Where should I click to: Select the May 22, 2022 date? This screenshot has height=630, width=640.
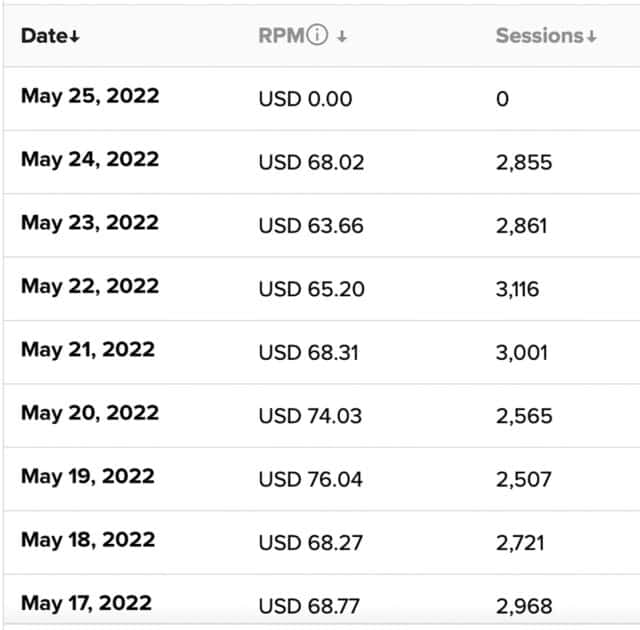point(90,286)
